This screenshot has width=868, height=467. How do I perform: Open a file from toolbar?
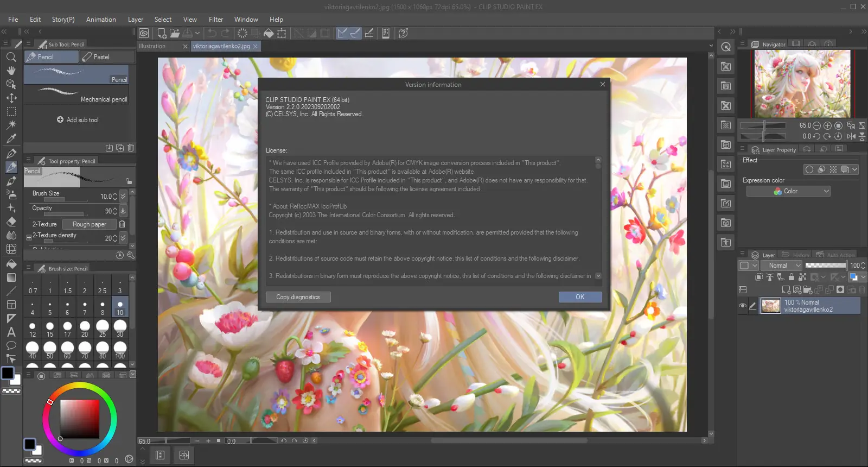pos(174,33)
